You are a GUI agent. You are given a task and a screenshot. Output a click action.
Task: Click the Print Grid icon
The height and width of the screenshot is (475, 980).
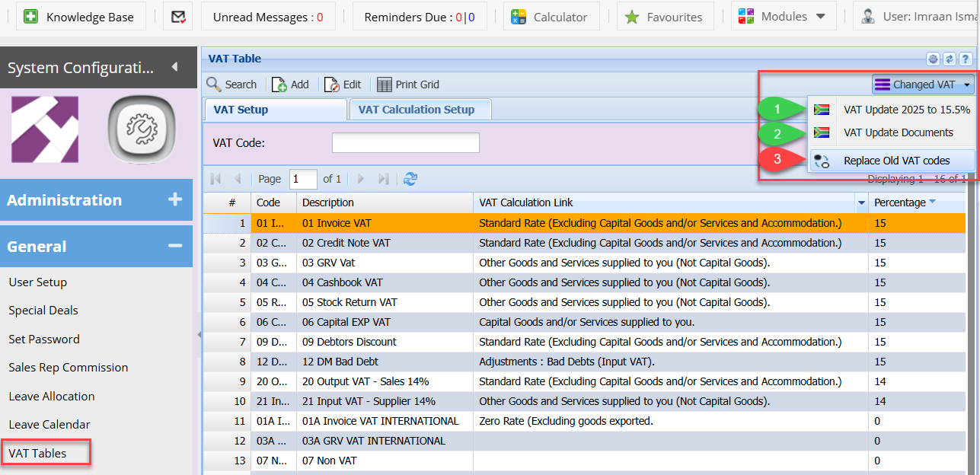tap(385, 84)
